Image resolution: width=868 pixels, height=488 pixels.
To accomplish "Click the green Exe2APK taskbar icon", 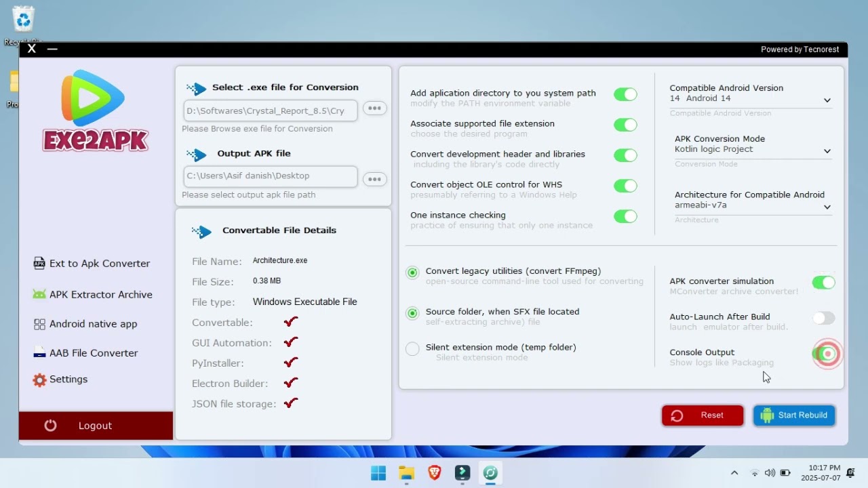I will point(490,472).
